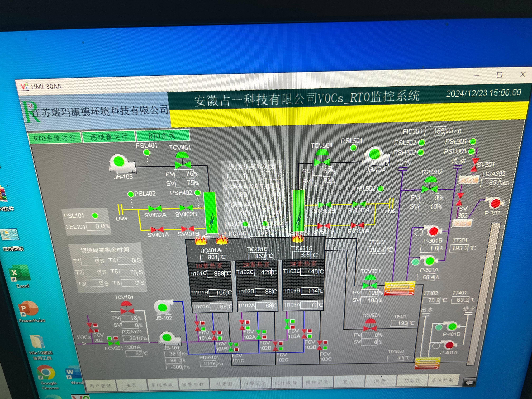This screenshot has width=532, height=399.
Task: Click the green P-301A pump icon
Action: coord(429,261)
